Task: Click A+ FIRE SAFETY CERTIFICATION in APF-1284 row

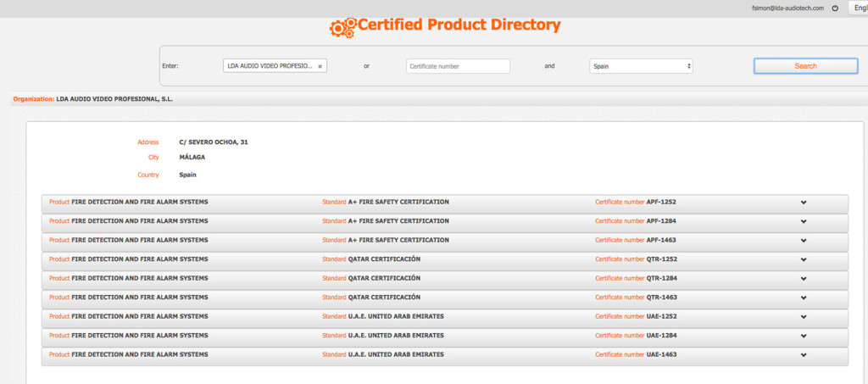Action: click(398, 220)
